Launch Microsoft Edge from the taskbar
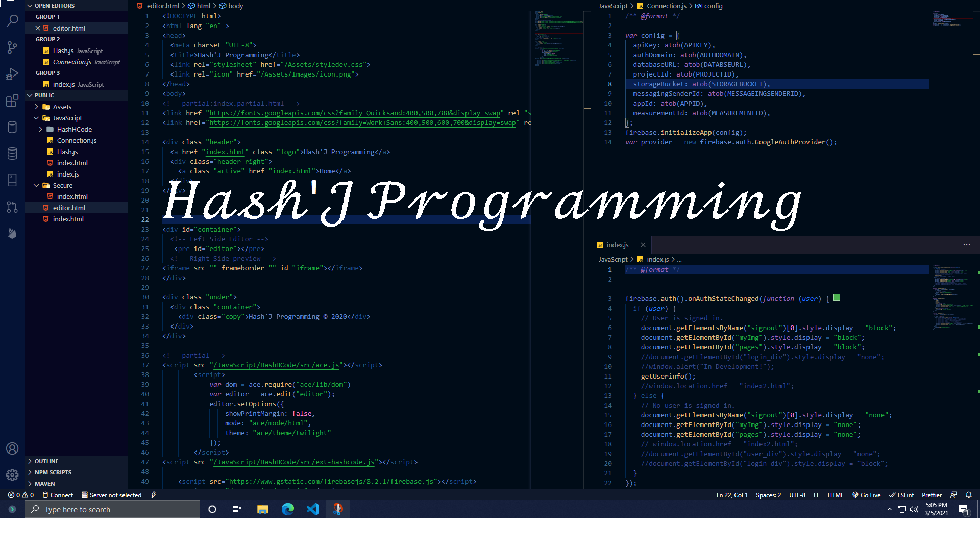Image resolution: width=980 pixels, height=551 pixels. pyautogui.click(x=288, y=509)
